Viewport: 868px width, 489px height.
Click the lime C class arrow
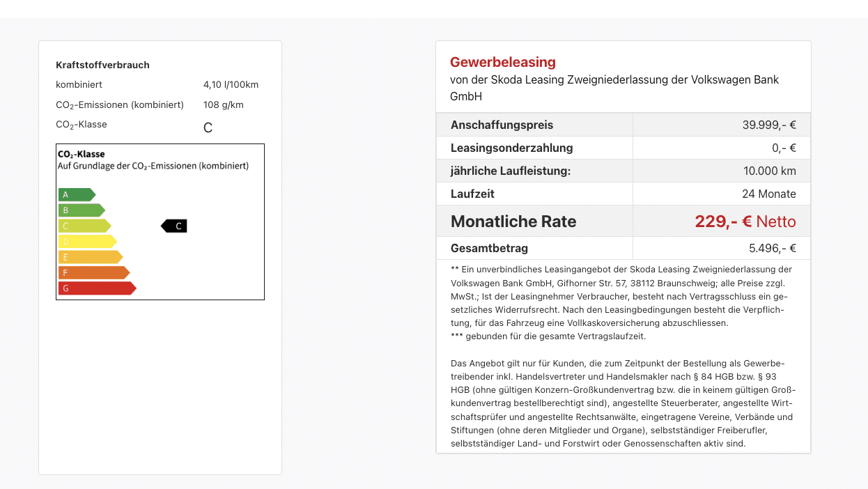point(84,226)
